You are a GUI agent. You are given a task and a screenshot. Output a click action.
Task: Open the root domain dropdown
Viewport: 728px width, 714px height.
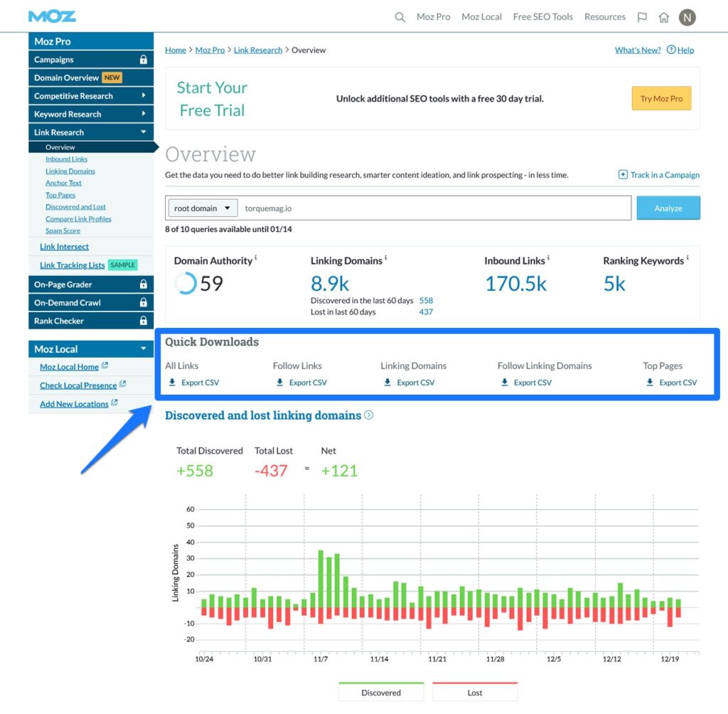click(x=201, y=208)
